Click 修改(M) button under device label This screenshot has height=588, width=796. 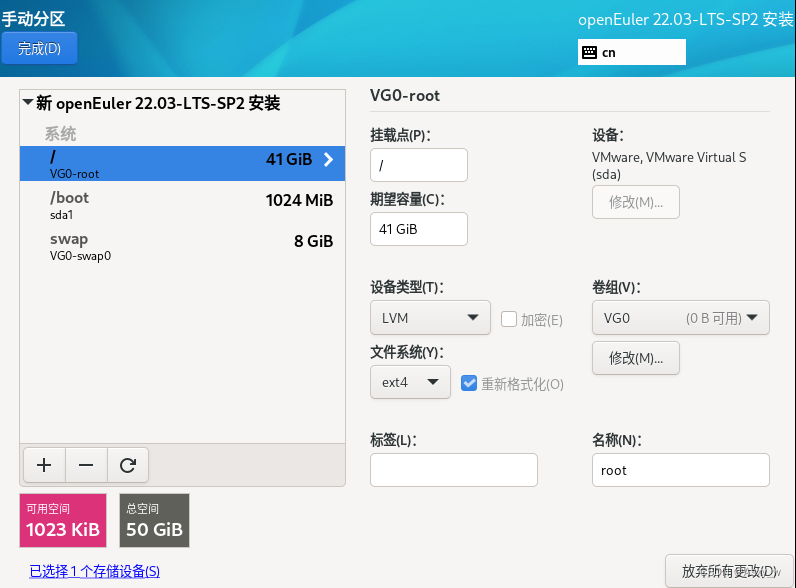[636, 202]
